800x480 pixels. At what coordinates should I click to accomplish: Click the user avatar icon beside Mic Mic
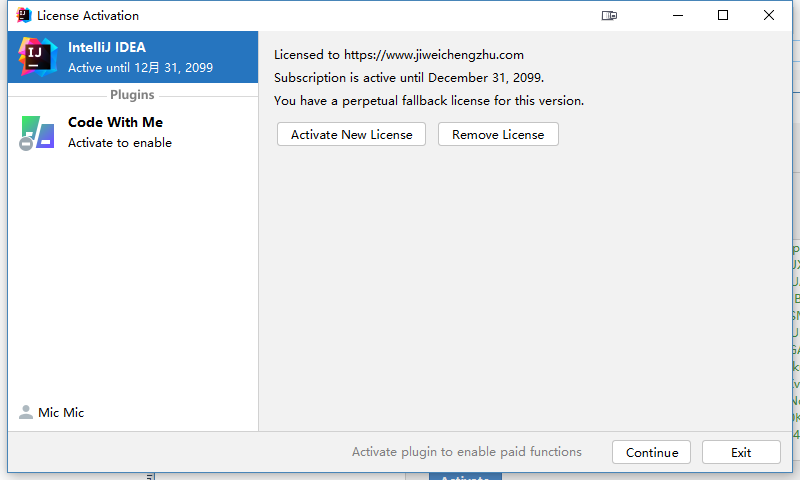point(26,412)
